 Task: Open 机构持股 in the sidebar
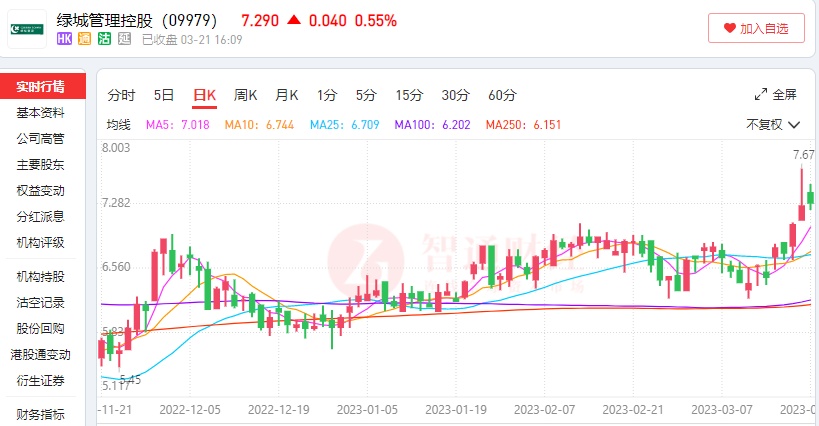[41, 277]
